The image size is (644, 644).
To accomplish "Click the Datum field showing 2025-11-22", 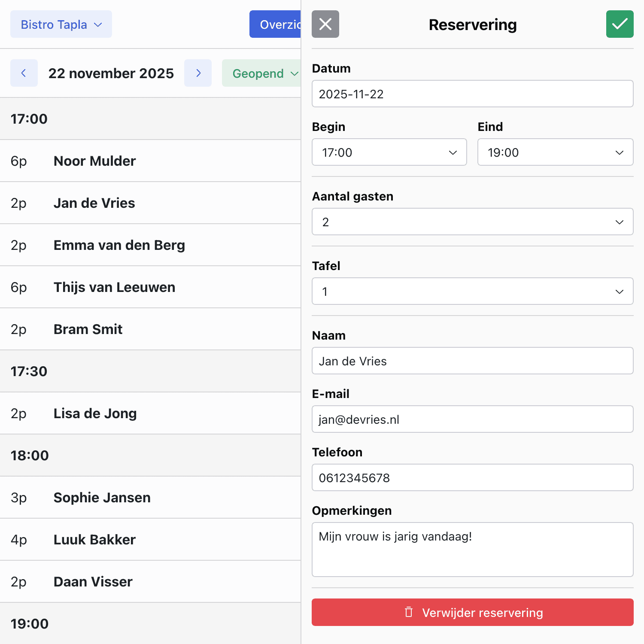I will point(472,94).
